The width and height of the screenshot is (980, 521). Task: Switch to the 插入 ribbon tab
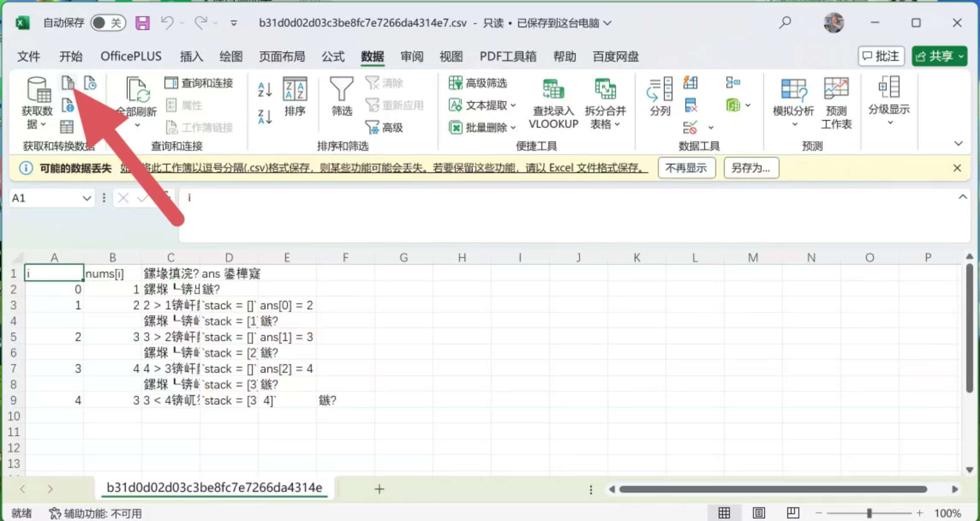tap(191, 56)
